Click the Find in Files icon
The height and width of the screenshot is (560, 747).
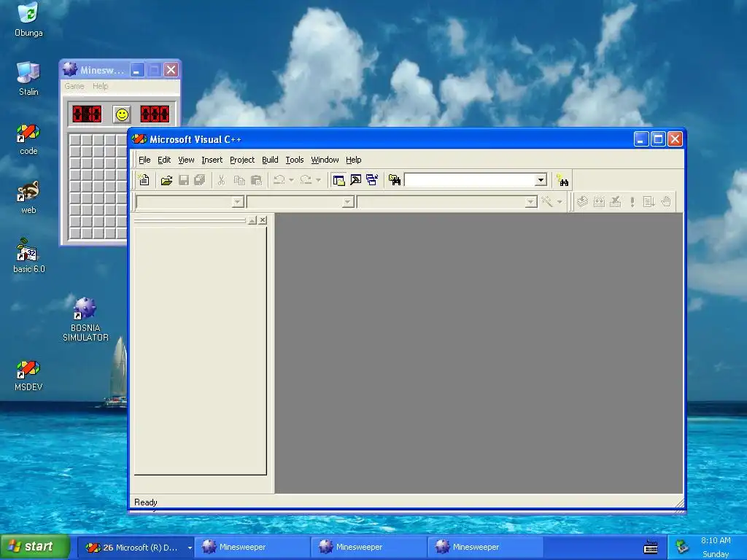[x=395, y=180]
